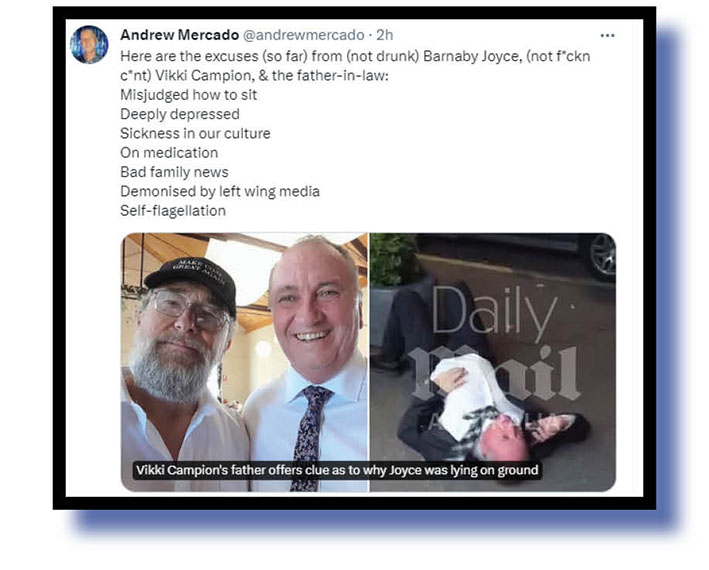Click the car wheel in the right photo

click(x=603, y=256)
